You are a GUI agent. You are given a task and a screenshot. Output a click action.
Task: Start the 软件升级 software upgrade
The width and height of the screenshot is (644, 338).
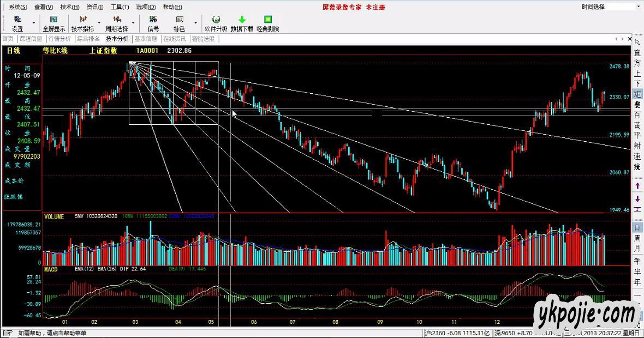[216, 23]
